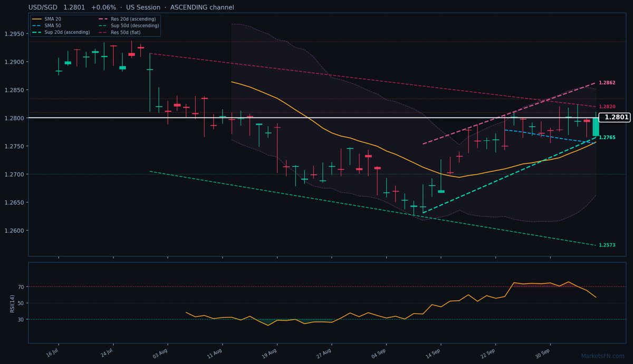Image resolution: width=633 pixels, height=364 pixels.
Task: Click the 1.2850 y-axis tick
Action: (14, 90)
